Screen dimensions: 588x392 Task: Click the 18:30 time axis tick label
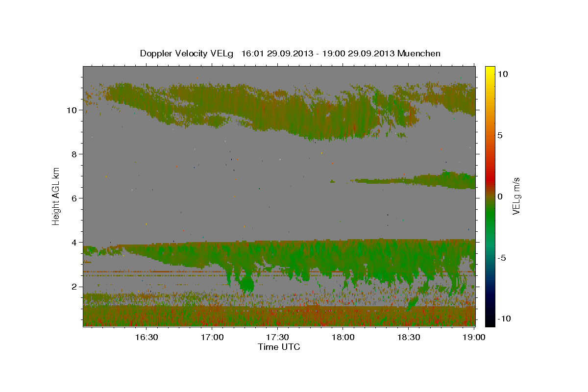[408, 337]
